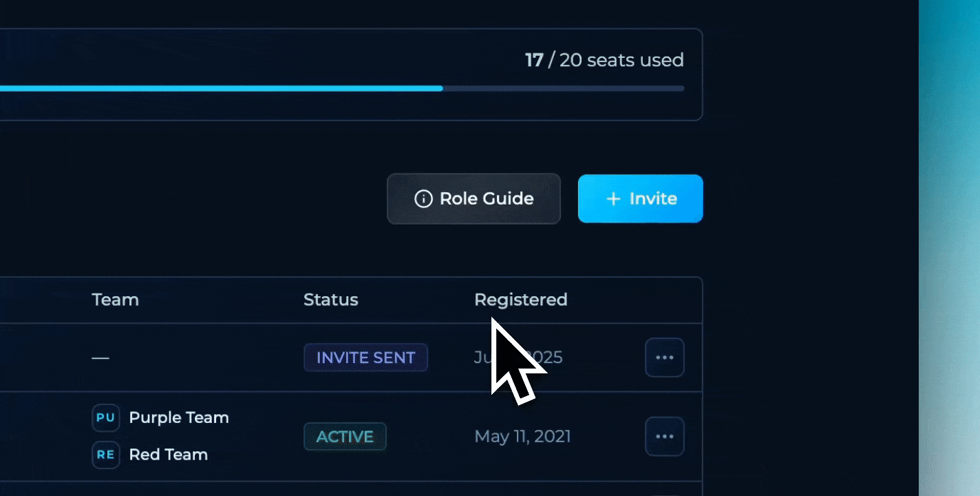Select the Purple Team label text
The width and height of the screenshot is (980, 496).
[x=179, y=417]
